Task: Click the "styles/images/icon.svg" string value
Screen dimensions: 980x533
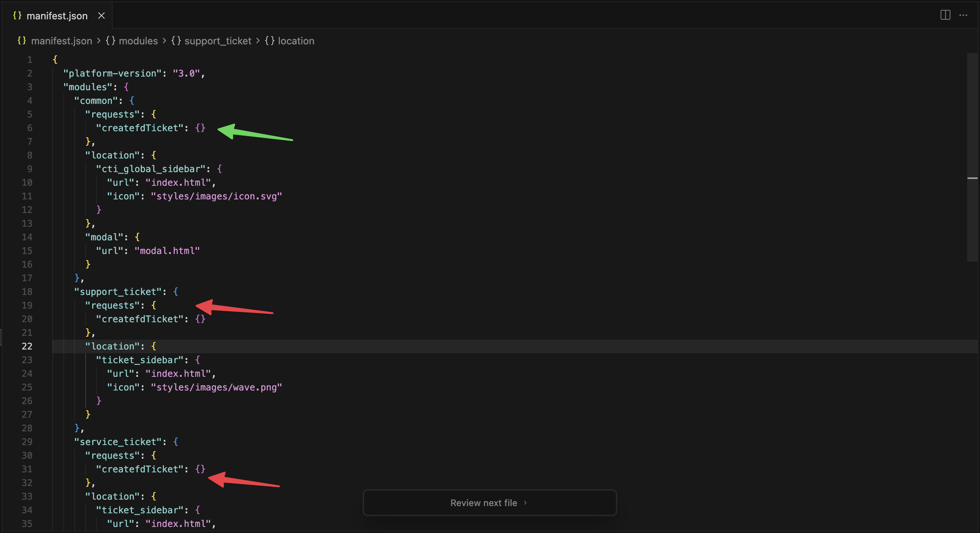Action: 216,196
